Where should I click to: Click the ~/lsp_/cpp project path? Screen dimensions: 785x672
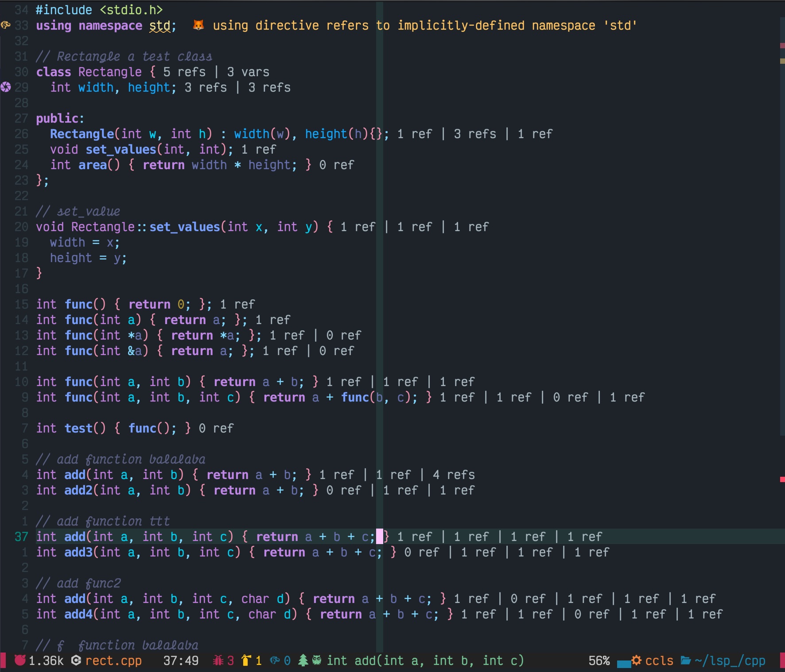pos(730,661)
